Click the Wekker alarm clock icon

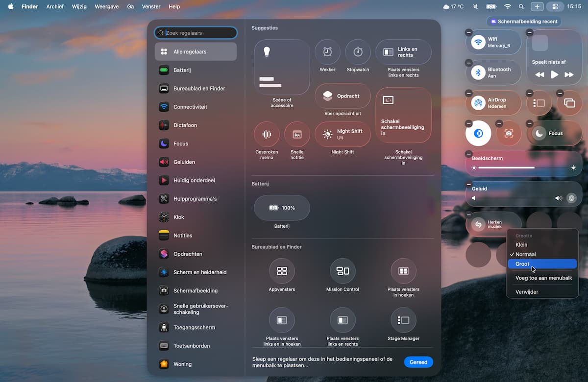[327, 52]
